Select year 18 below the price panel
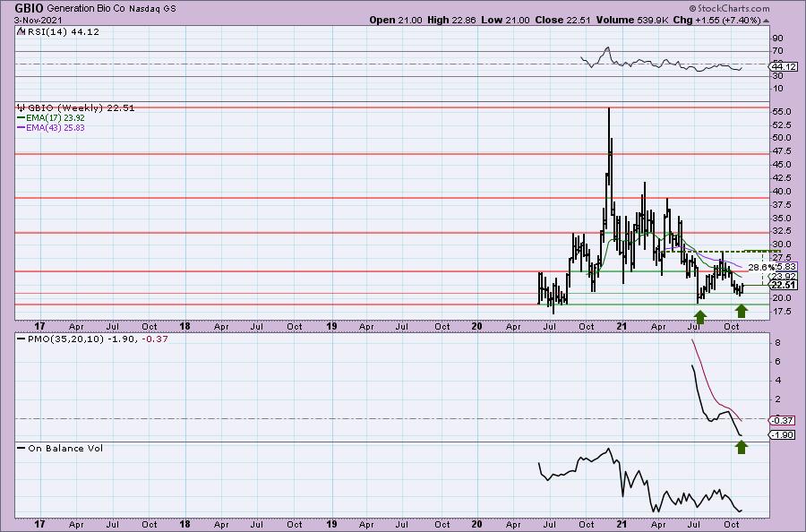806x532 pixels. 184,326
